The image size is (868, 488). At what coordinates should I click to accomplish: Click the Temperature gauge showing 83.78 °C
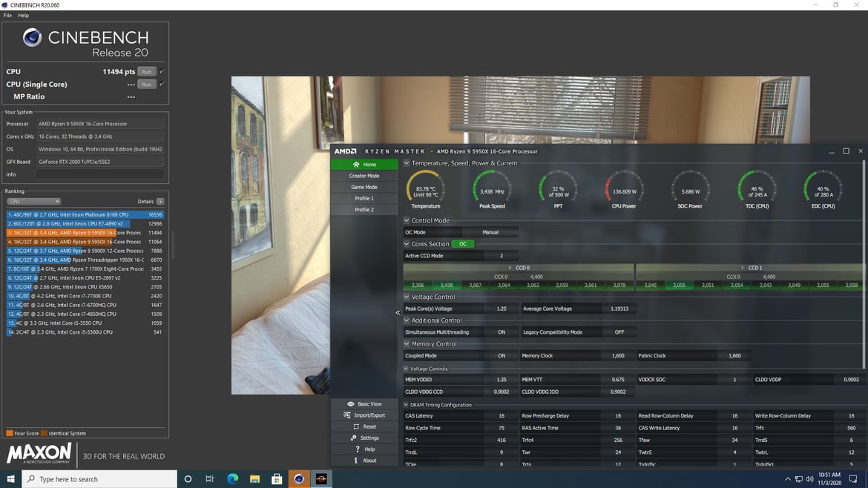coord(426,189)
